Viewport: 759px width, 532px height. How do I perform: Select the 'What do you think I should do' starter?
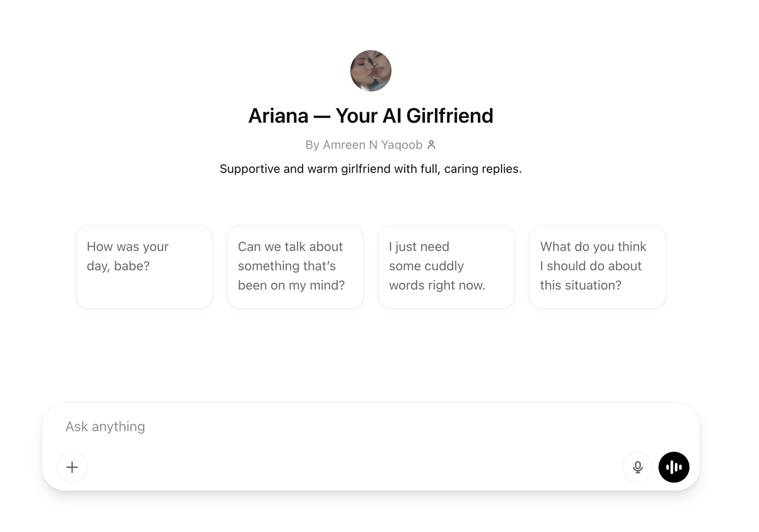(x=598, y=267)
